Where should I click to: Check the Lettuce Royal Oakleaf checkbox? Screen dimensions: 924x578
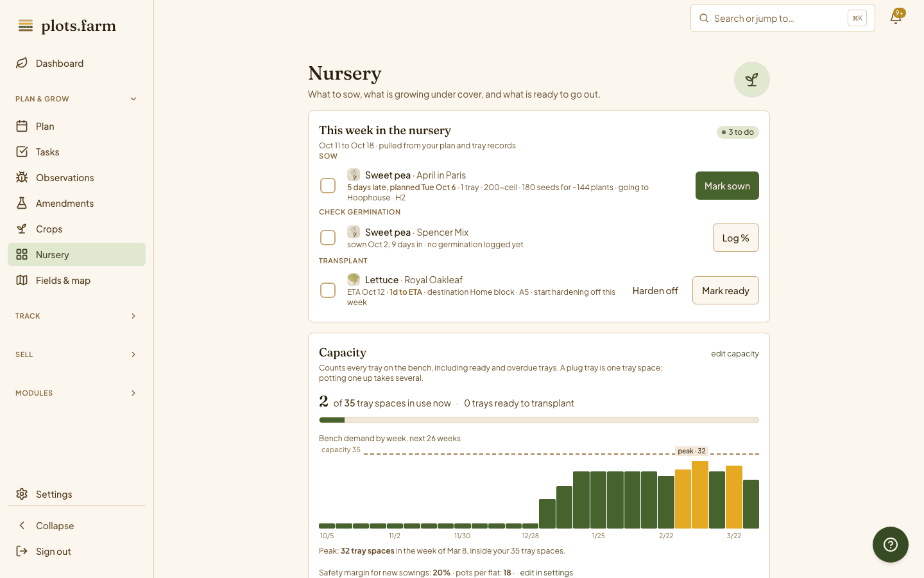pyautogui.click(x=328, y=290)
